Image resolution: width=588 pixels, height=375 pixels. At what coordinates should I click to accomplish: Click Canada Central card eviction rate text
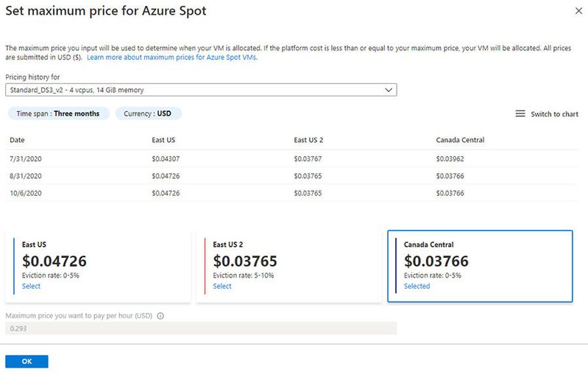[x=433, y=275]
